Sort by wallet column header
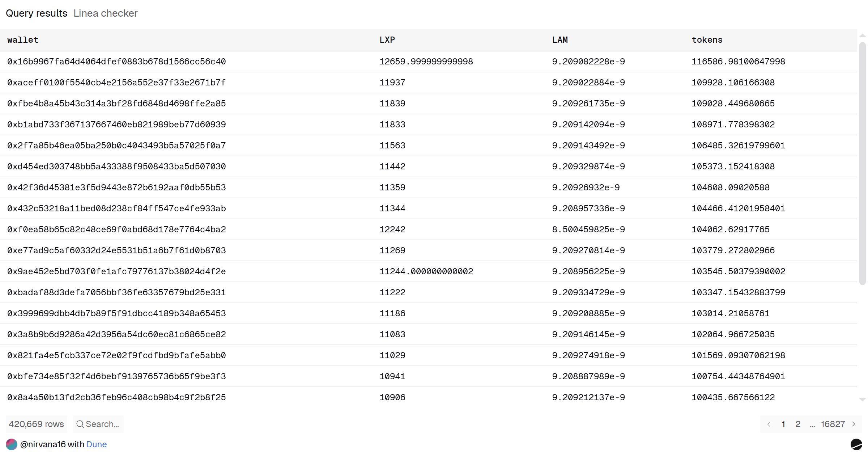868x456 pixels. [x=23, y=40]
